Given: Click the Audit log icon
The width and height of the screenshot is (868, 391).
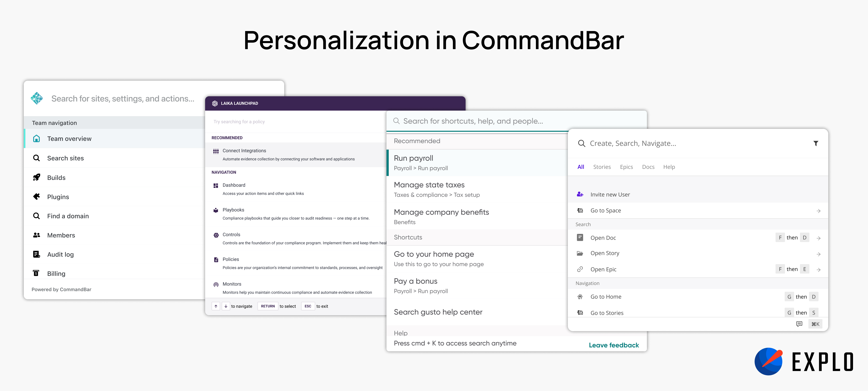Looking at the screenshot, I should click(x=36, y=254).
